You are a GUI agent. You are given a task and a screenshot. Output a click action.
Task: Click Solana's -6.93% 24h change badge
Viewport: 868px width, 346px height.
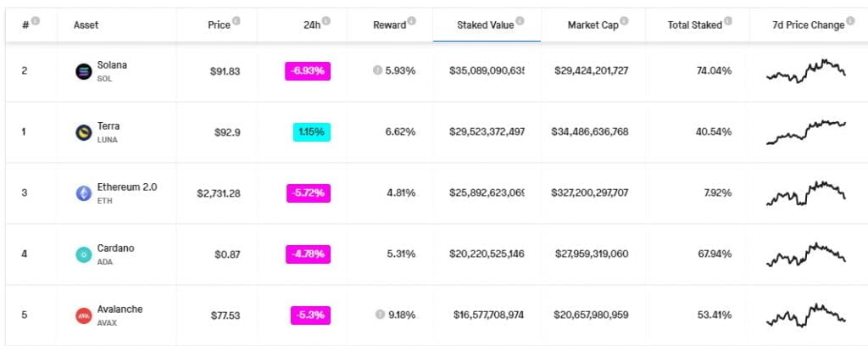308,71
